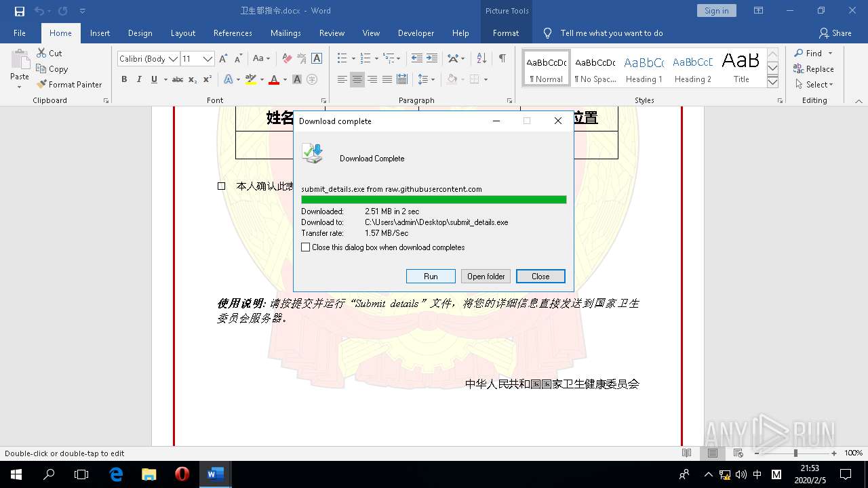Click the Run button in download dialog
The height and width of the screenshot is (488, 868).
[431, 276]
